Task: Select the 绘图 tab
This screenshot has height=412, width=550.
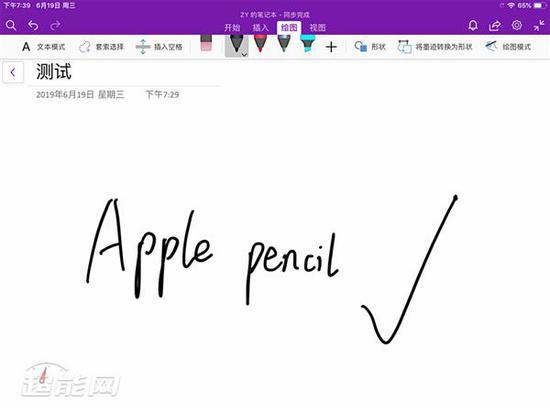Action: point(289,28)
